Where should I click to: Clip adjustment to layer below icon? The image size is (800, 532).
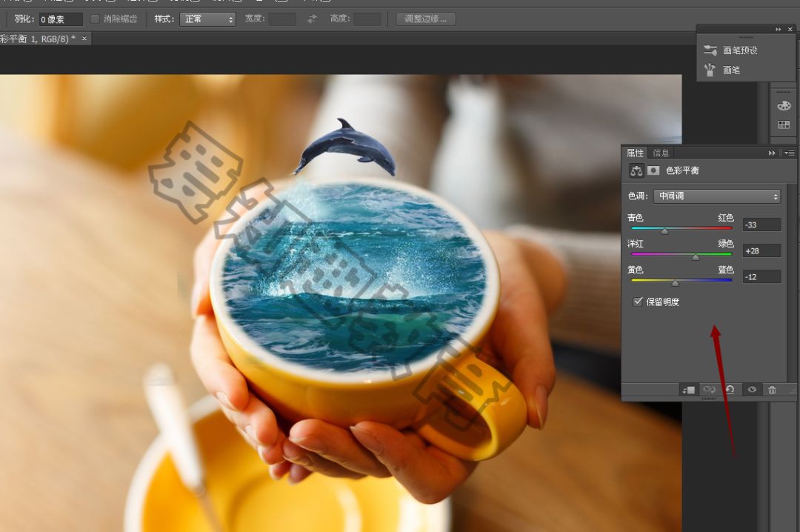[x=689, y=390]
